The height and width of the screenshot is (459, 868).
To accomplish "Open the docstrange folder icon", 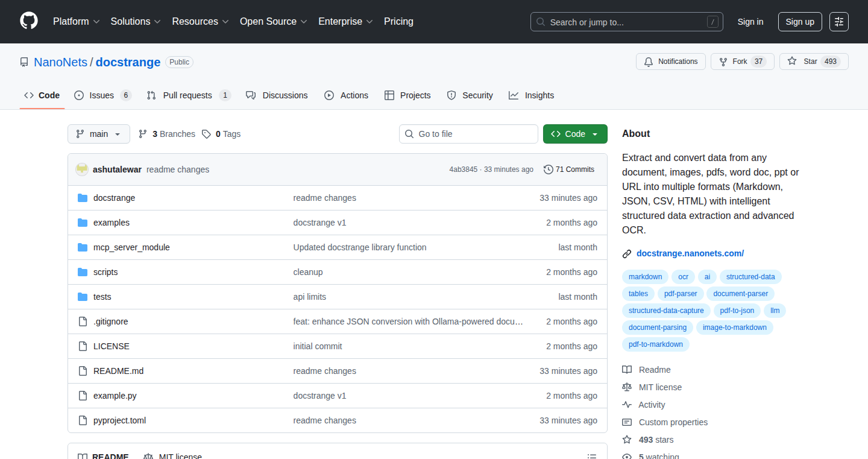I will point(83,198).
